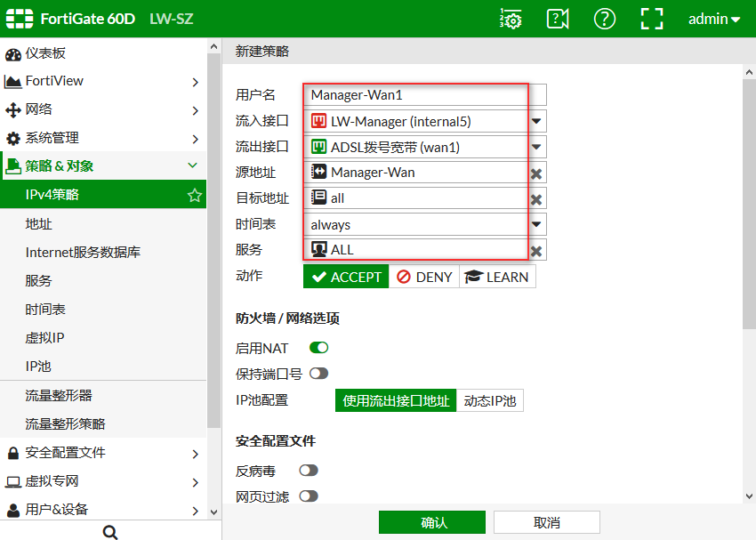Select the ACCEPT action
This screenshot has height=540, width=756.
[x=346, y=277]
